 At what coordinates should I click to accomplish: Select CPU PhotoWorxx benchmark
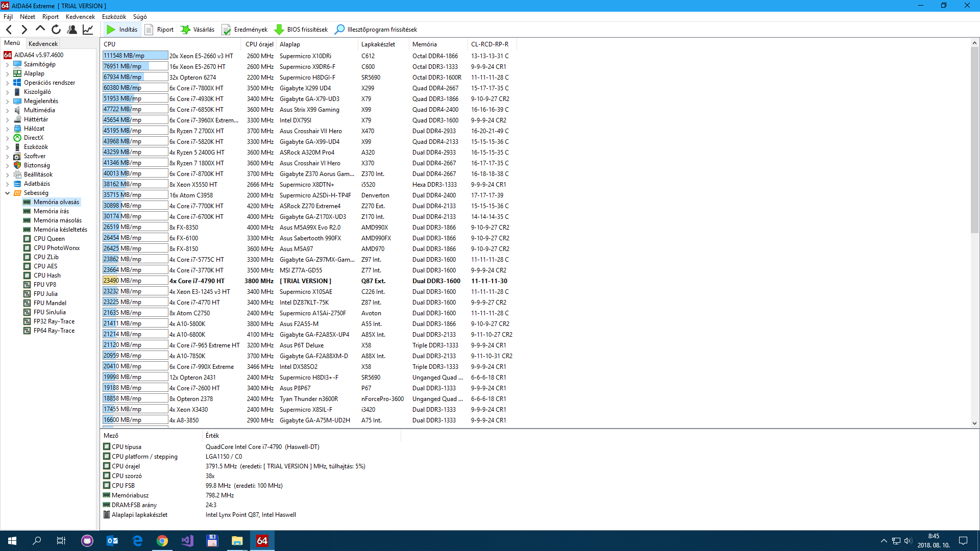(57, 248)
